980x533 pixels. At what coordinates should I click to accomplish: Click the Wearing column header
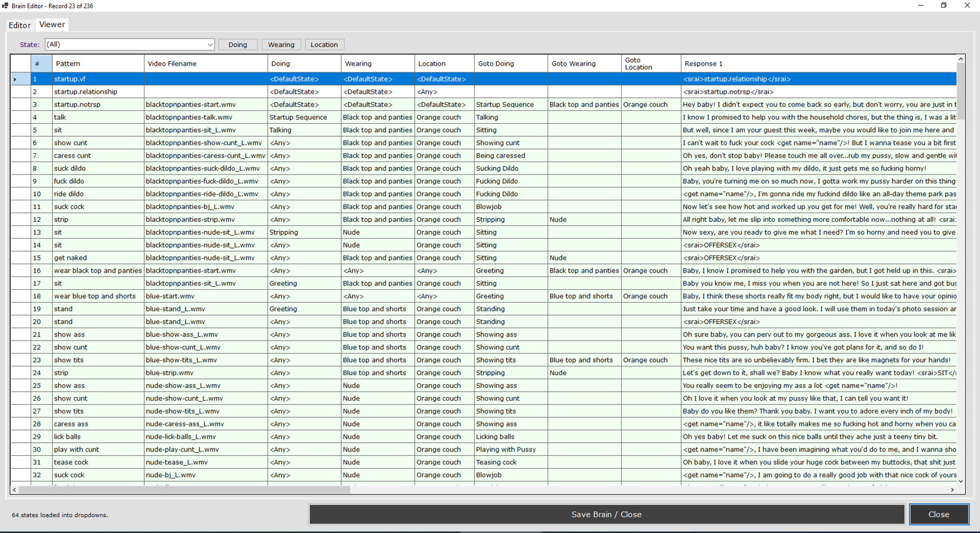(378, 64)
